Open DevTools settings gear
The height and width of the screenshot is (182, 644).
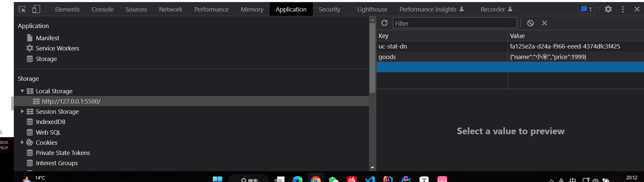608,9
